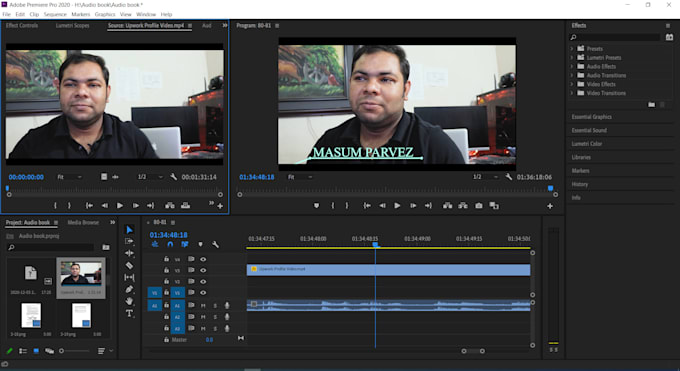The width and height of the screenshot is (680, 371).
Task: Open the Lumetri Color panel
Action: pyautogui.click(x=587, y=144)
